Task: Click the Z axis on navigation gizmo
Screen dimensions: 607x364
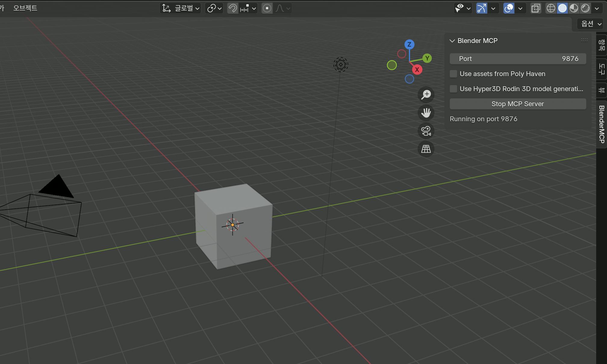Action: pyautogui.click(x=409, y=45)
